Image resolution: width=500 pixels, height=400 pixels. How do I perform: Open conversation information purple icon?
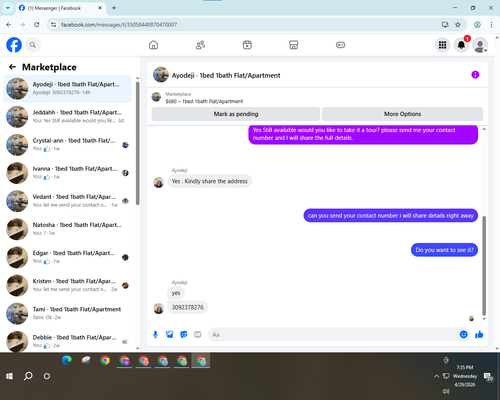475,75
